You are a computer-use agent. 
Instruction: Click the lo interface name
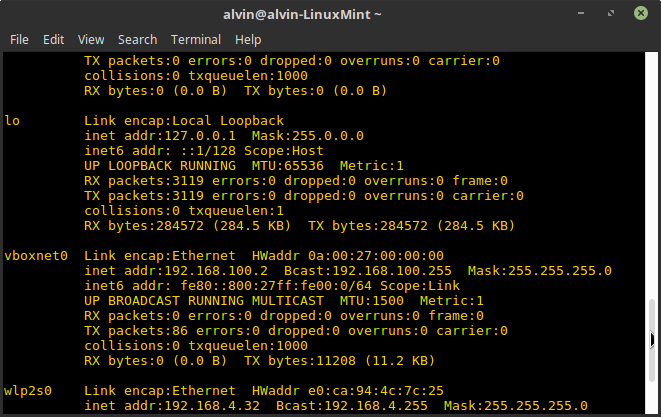click(12, 121)
